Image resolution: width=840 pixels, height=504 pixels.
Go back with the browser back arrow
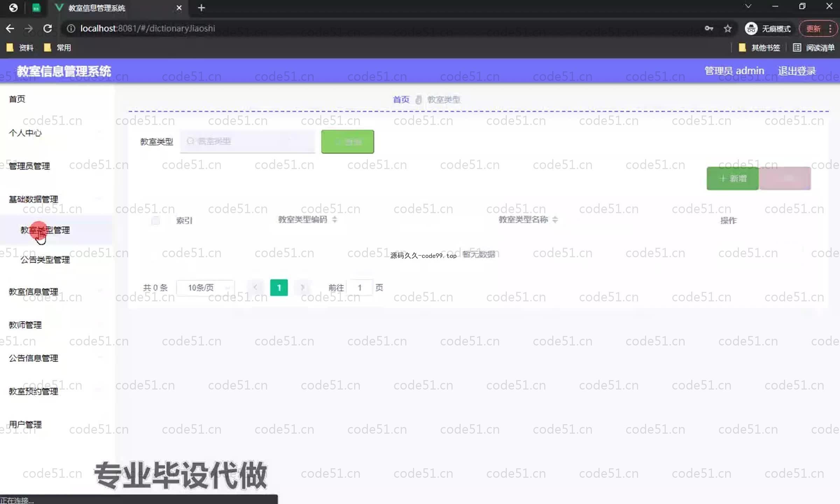10,28
